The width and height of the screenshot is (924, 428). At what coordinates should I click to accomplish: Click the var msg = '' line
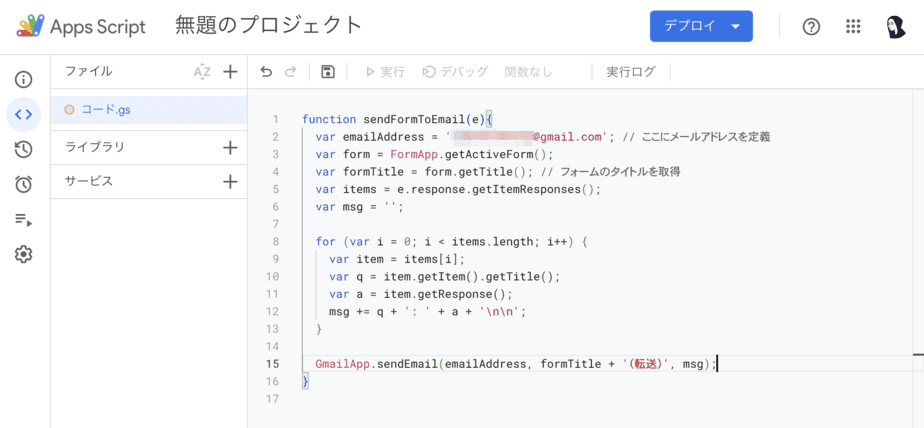point(360,206)
